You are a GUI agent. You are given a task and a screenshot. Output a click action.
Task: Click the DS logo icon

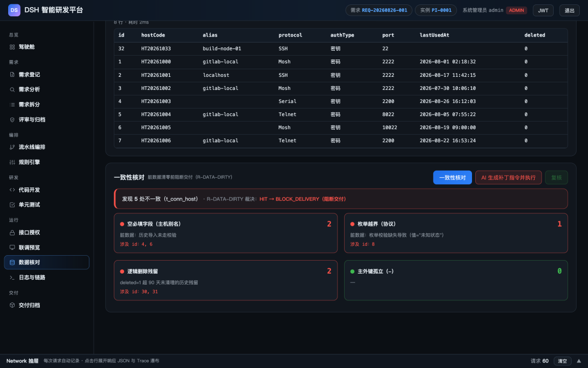[x=14, y=10]
